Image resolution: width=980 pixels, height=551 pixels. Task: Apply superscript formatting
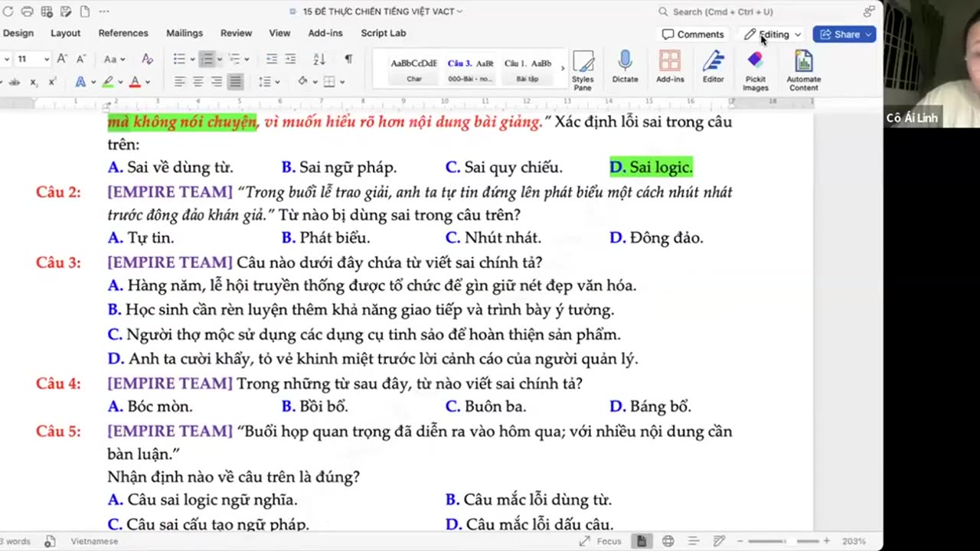pyautogui.click(x=52, y=82)
